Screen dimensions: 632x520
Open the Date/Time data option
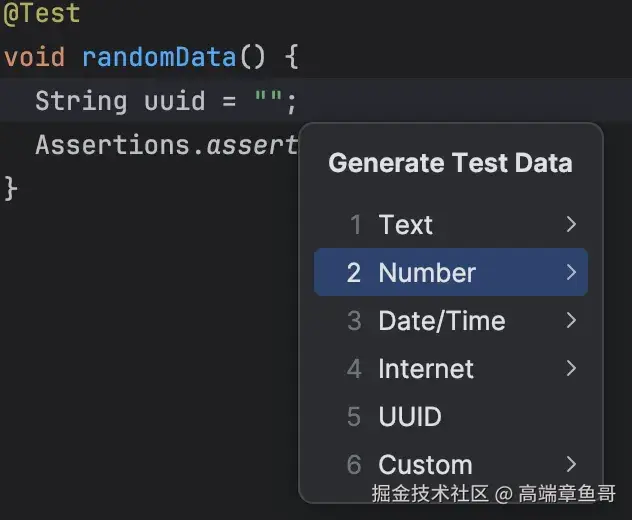(x=441, y=321)
